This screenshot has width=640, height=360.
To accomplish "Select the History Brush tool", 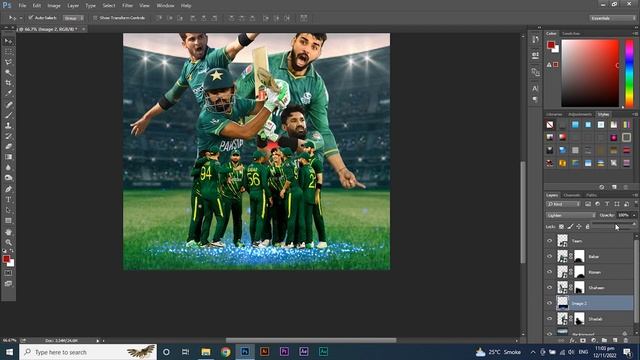I will tap(8, 136).
